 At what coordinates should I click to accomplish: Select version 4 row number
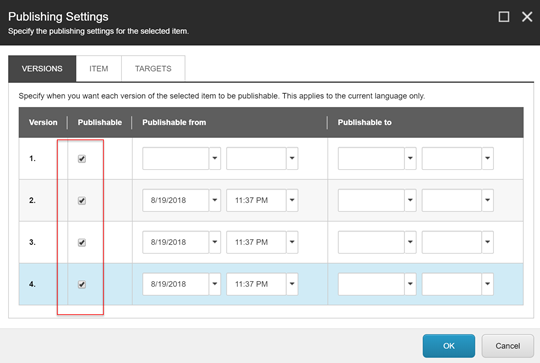coord(32,284)
